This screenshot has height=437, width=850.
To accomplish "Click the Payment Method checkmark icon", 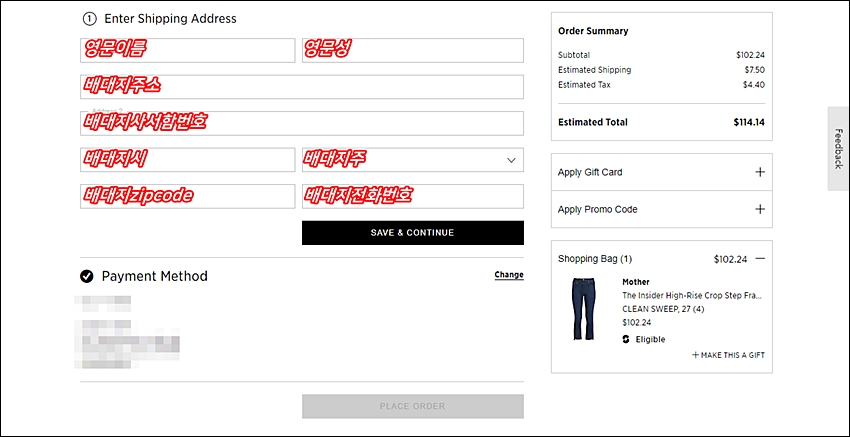I will [86, 277].
